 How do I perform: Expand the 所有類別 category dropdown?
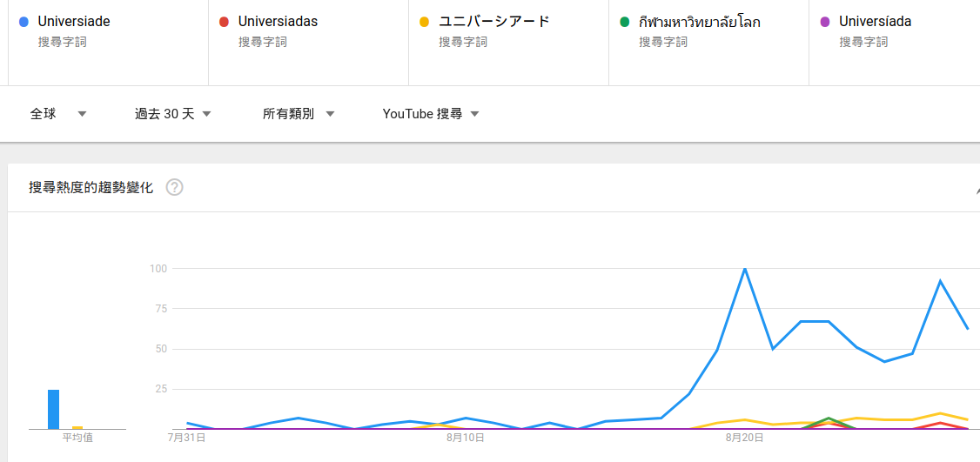pyautogui.click(x=299, y=114)
